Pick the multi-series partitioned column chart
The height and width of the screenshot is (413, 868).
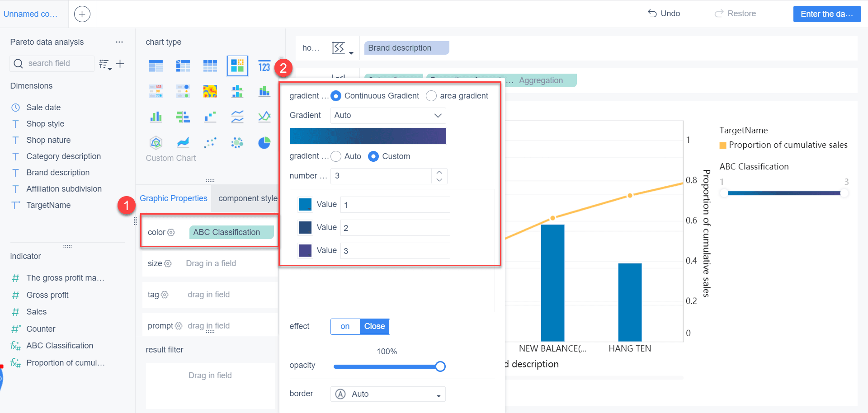click(x=237, y=91)
